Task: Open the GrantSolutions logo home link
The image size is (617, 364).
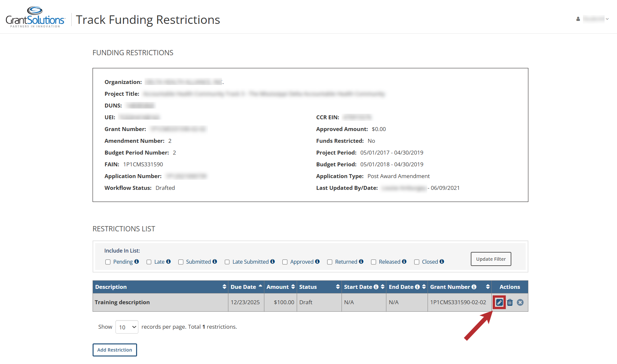Action: pyautogui.click(x=35, y=17)
